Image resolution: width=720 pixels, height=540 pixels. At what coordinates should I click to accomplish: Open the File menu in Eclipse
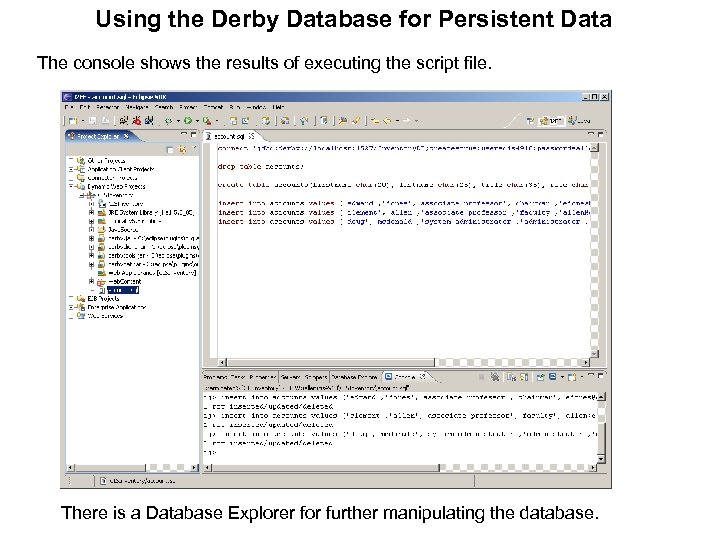click(x=69, y=107)
